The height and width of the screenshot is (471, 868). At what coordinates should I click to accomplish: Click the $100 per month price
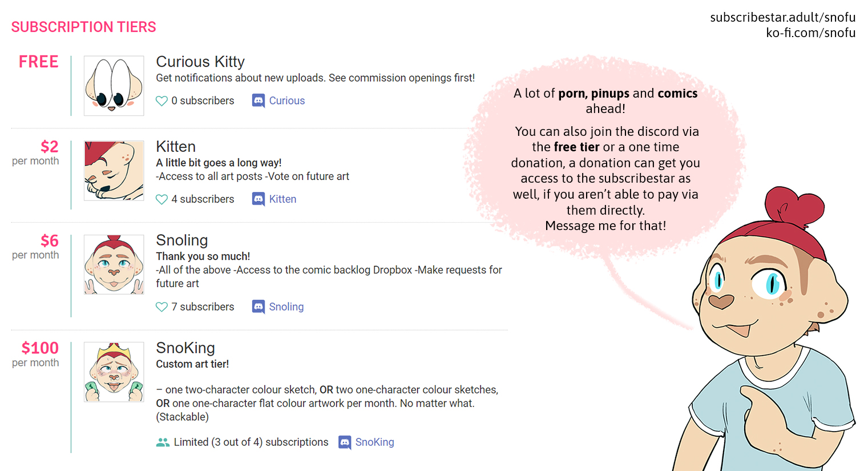(x=40, y=348)
